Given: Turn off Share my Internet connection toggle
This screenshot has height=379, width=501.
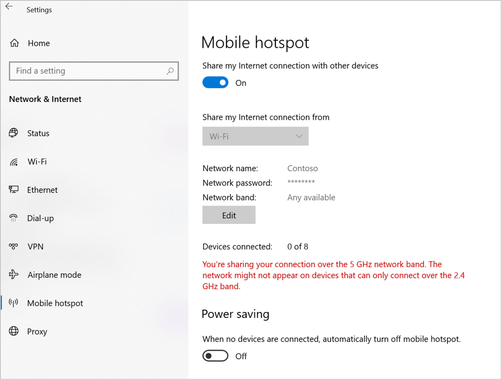Looking at the screenshot, I should pyautogui.click(x=215, y=82).
